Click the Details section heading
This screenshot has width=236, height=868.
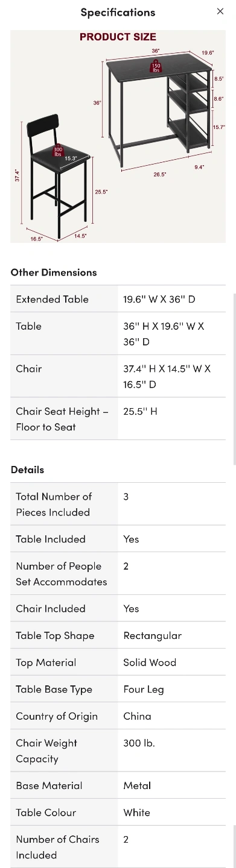pyautogui.click(x=27, y=470)
